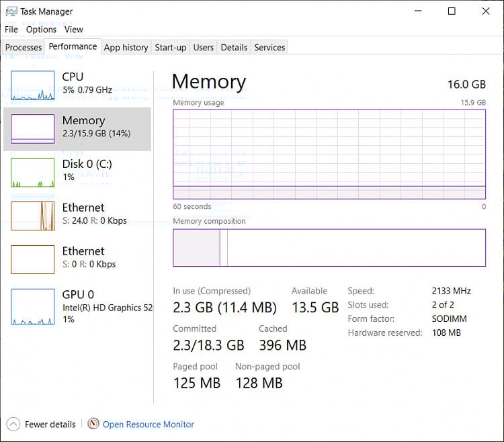504x442 pixels.
Task: Click the large Memory heading
Action: (209, 82)
